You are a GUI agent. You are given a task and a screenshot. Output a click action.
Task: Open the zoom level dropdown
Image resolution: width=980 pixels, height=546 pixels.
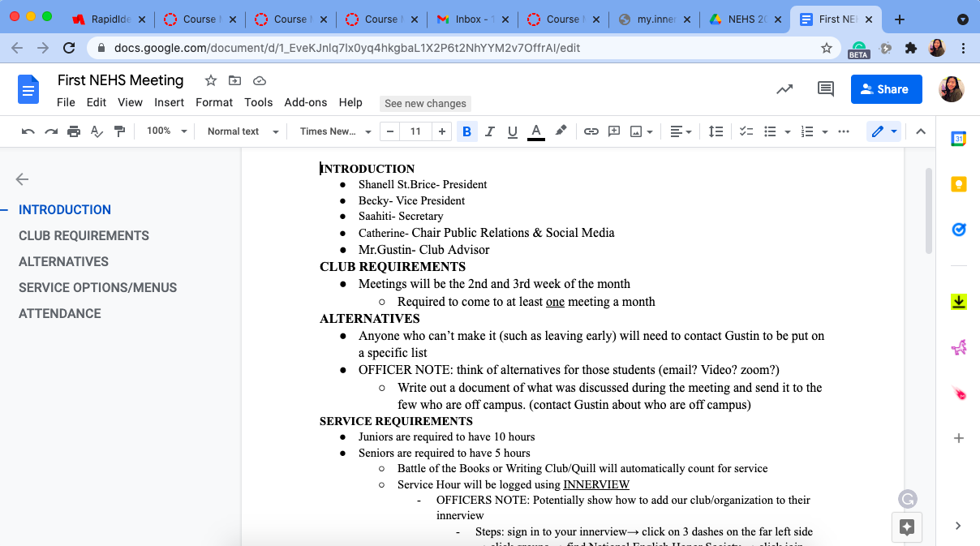point(166,131)
